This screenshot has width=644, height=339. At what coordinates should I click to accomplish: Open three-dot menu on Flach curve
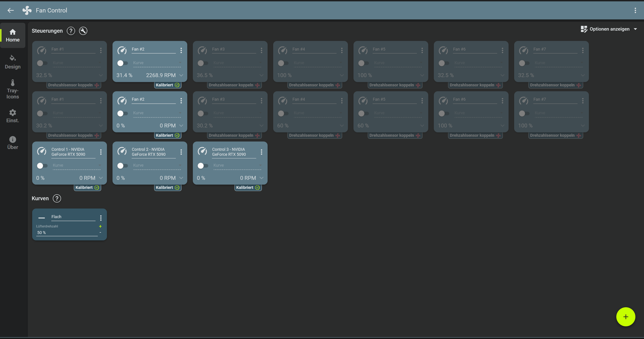click(x=101, y=218)
